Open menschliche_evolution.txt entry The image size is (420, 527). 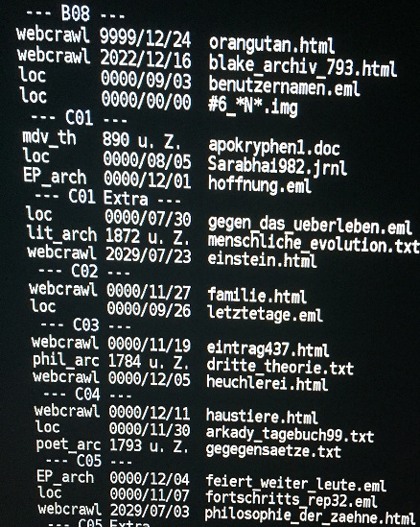click(314, 243)
